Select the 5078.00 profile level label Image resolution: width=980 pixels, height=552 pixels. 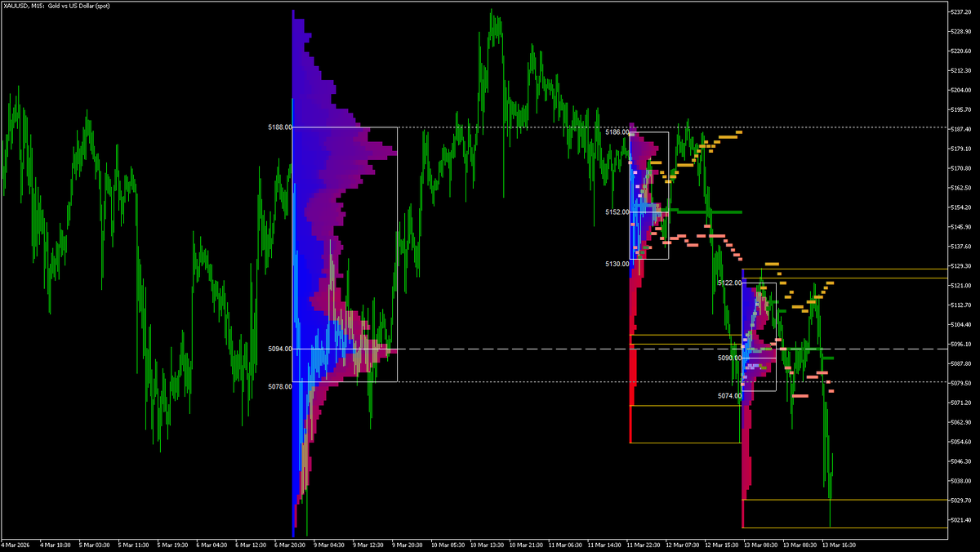pyautogui.click(x=279, y=386)
